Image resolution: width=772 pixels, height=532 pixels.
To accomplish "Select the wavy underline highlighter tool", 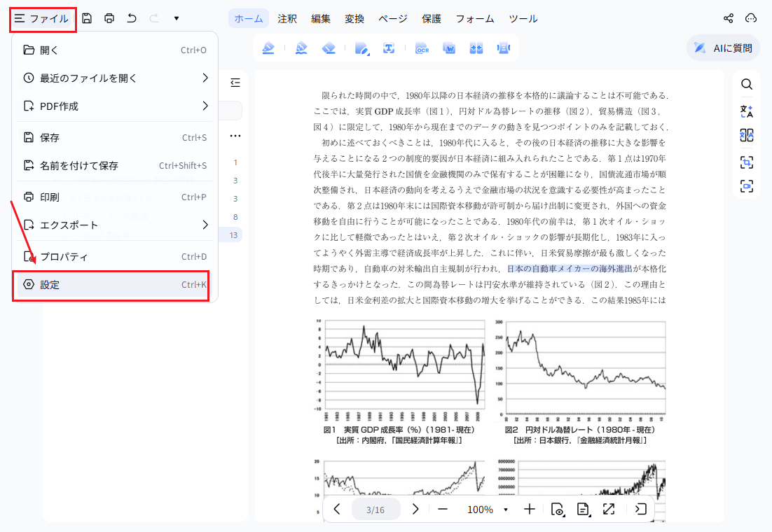I will point(301,48).
